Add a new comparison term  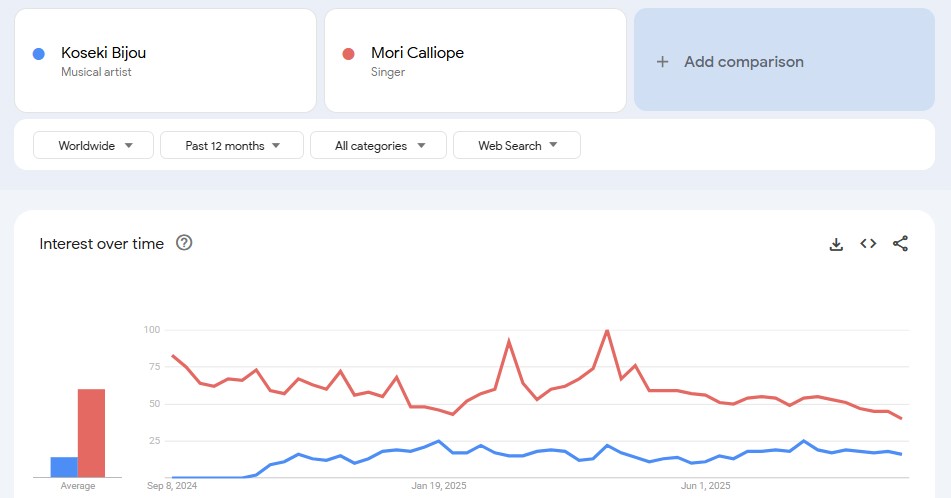tap(784, 60)
